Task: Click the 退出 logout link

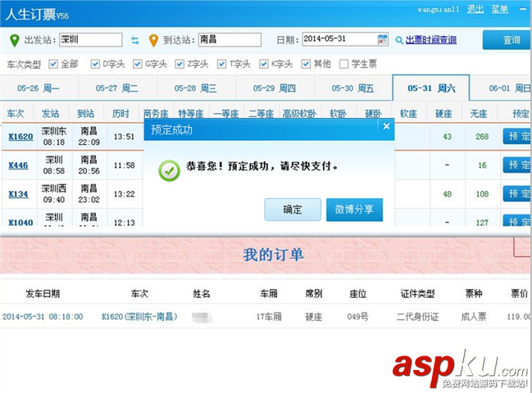Action: click(475, 9)
